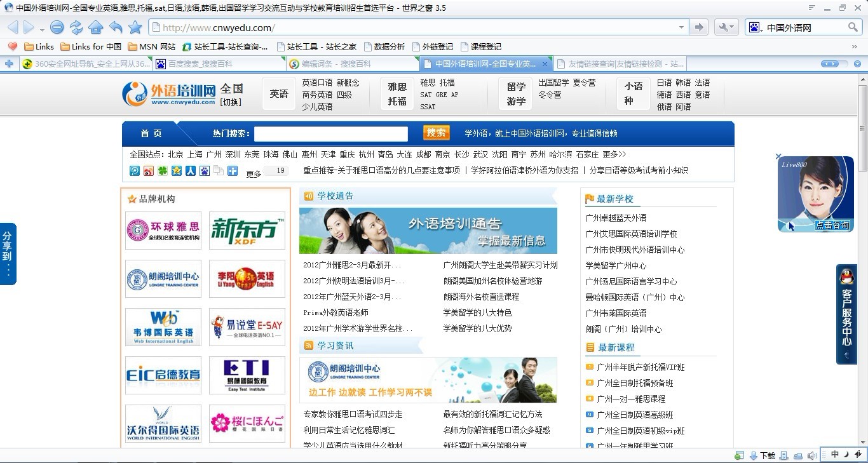Click the Favorites star icon
The height and width of the screenshot is (463, 868).
(x=135, y=27)
